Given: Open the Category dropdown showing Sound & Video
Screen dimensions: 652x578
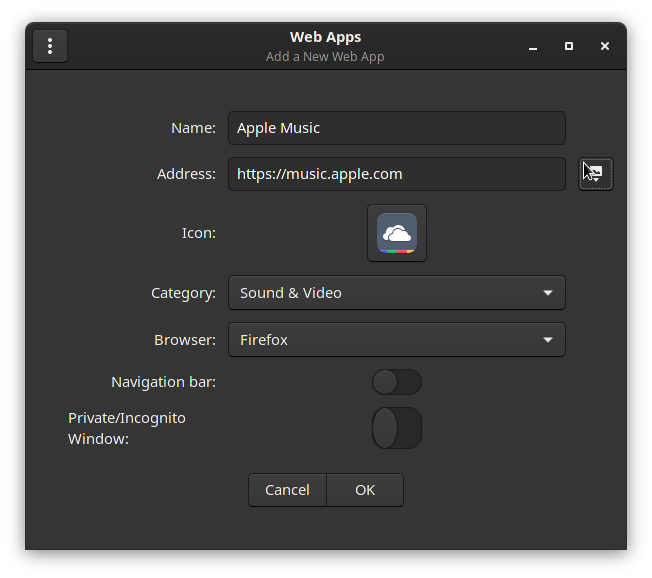Looking at the screenshot, I should (397, 293).
